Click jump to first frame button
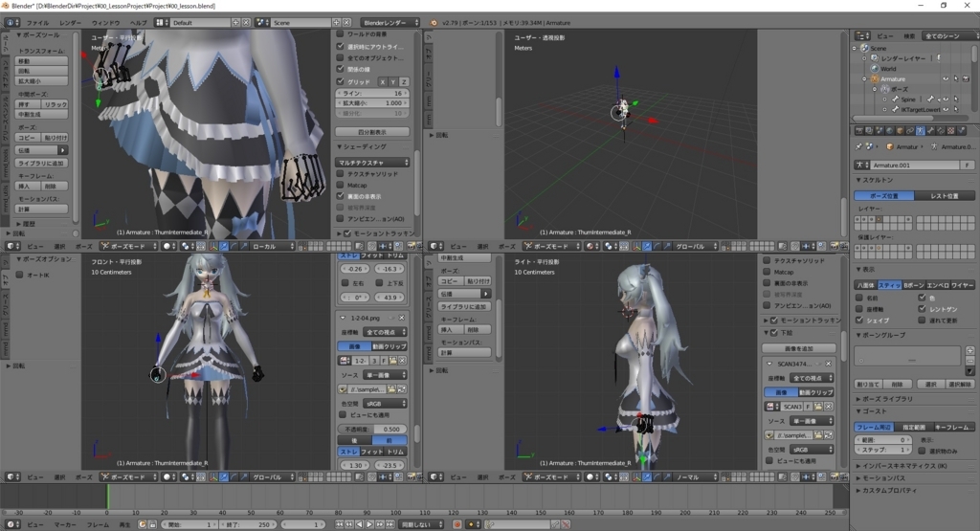Viewport: 980px width, 531px height. (340, 524)
